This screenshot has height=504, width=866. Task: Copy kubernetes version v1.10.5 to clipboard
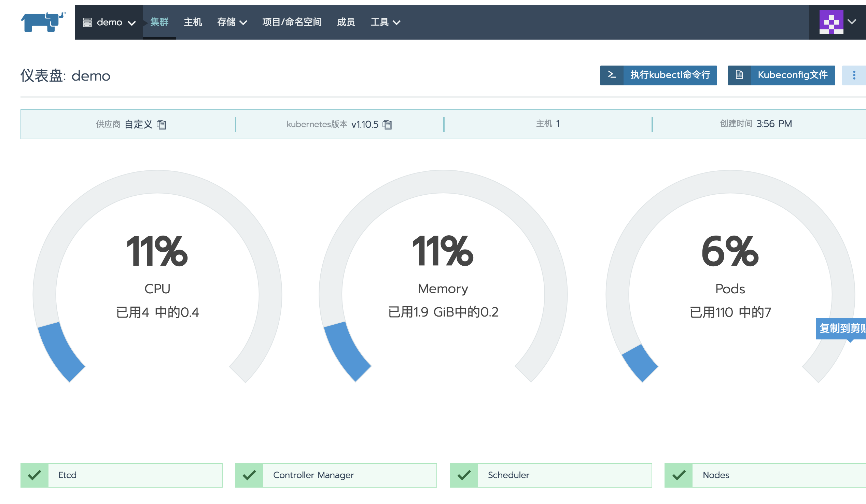tap(387, 124)
